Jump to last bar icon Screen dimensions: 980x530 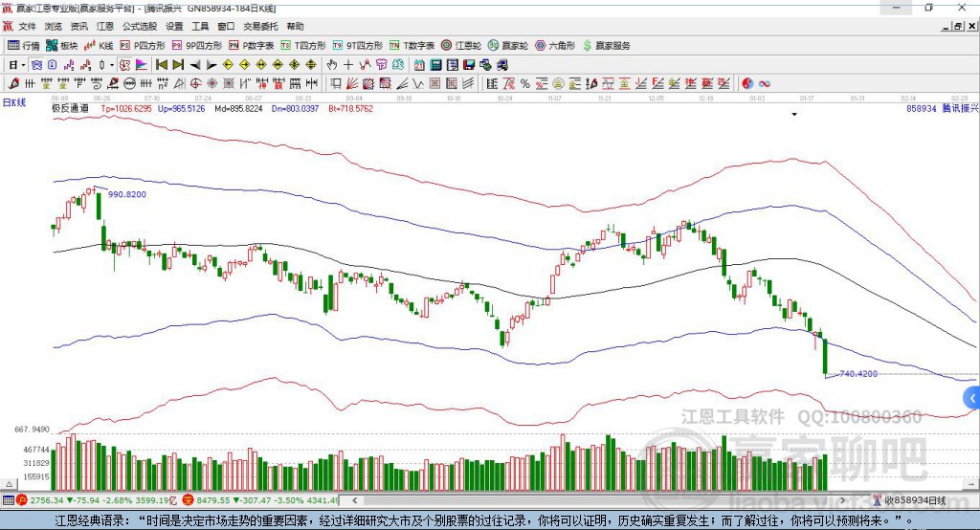coord(178,65)
